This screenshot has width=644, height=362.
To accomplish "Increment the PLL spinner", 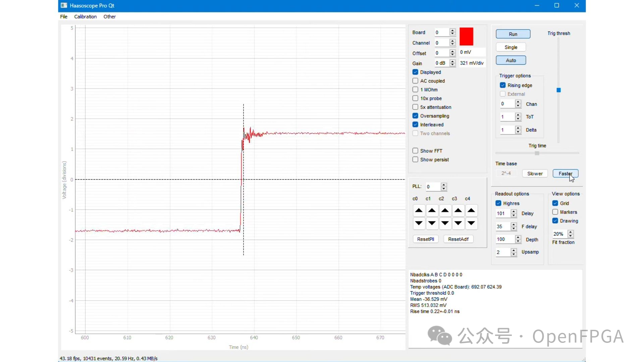I will 443,185.
